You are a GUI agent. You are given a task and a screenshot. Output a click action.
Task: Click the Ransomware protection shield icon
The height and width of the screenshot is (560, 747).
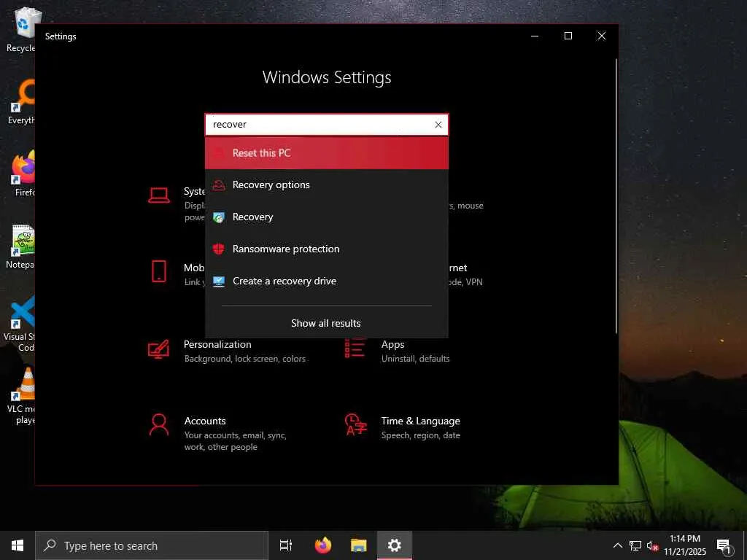219,249
